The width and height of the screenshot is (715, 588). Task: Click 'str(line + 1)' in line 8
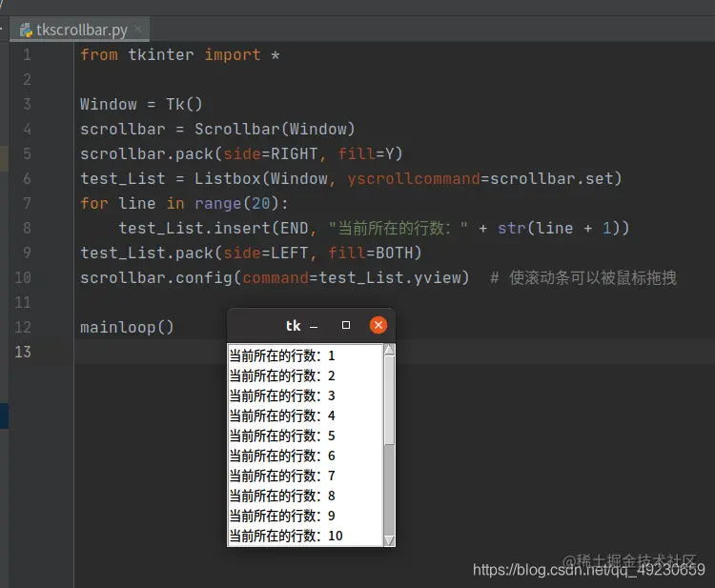click(x=558, y=228)
